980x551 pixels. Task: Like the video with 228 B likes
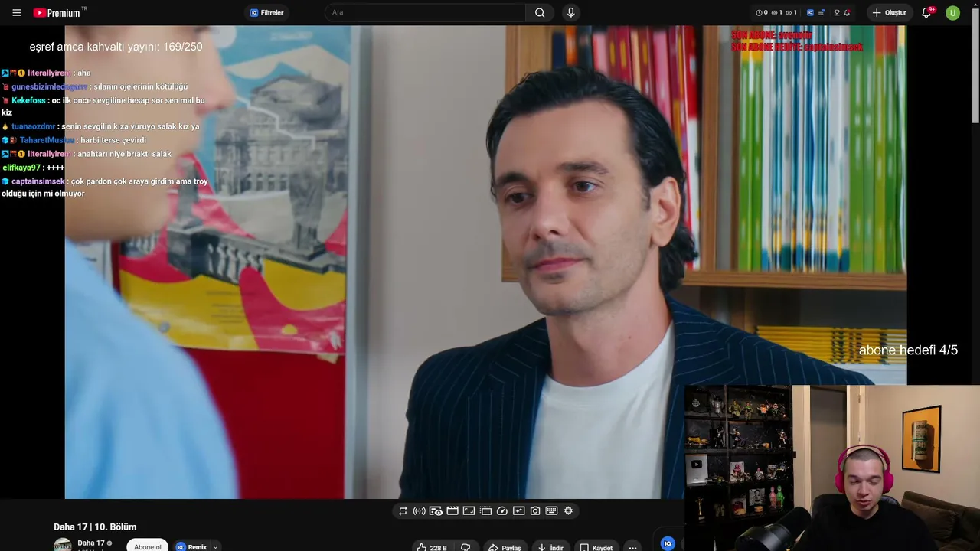tap(432, 547)
